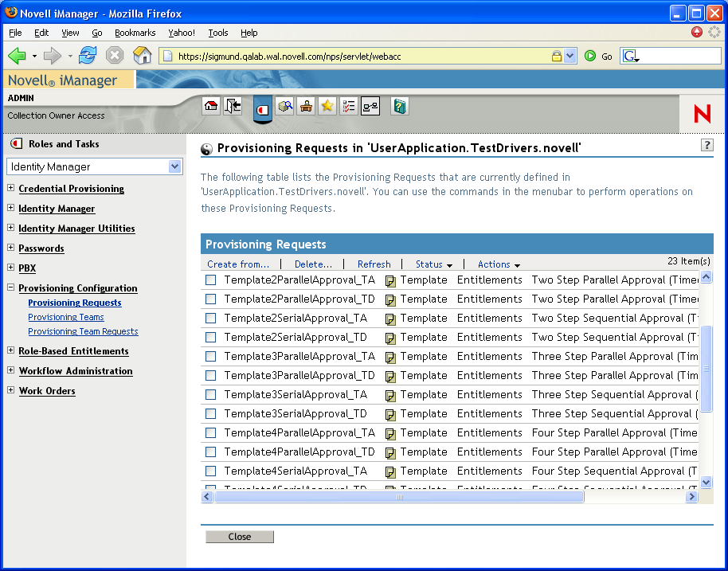Screen dimensions: 728x571
Task: Click the Exit door icon in iManager toolbar
Action: click(x=233, y=106)
